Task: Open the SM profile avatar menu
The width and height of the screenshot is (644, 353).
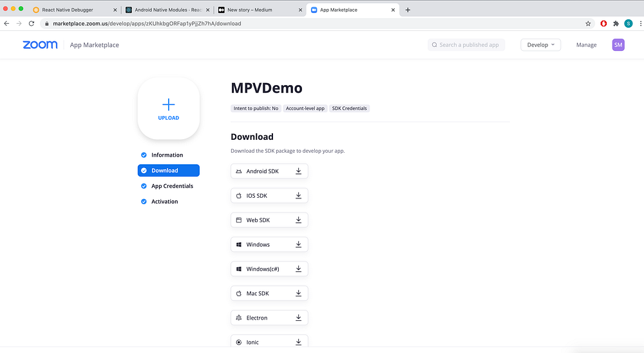Action: coord(618,45)
